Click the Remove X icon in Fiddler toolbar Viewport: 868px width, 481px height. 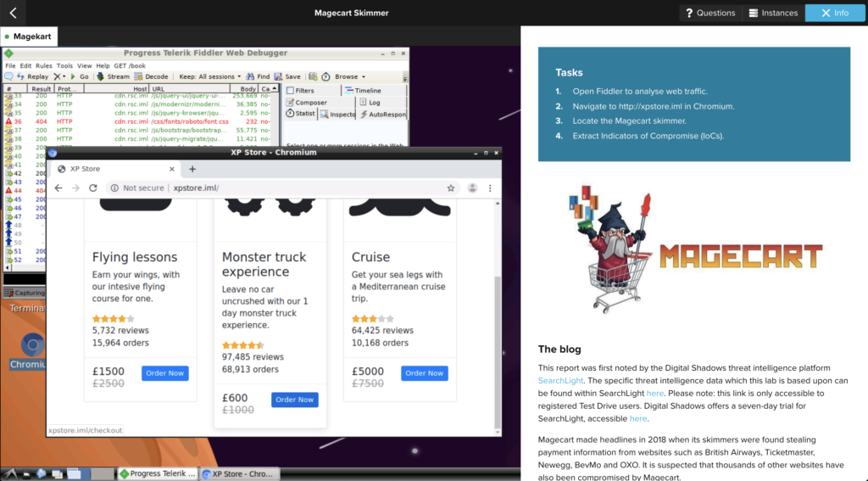[57, 76]
